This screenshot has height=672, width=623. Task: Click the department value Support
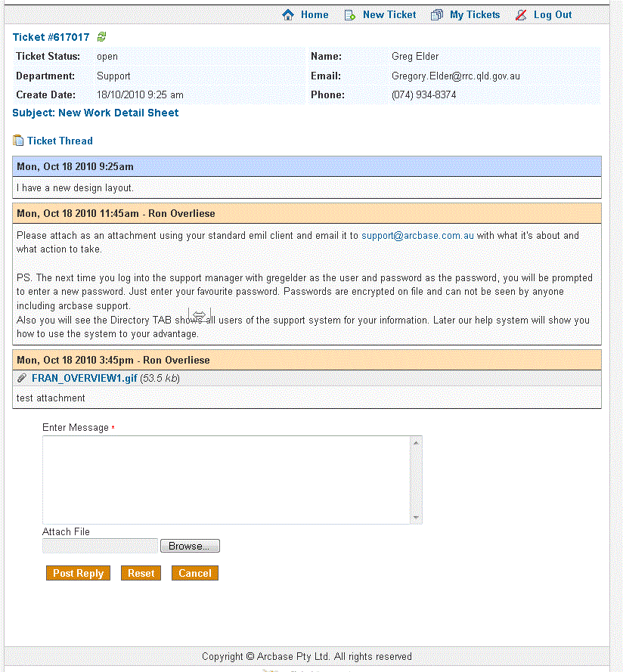113,76
